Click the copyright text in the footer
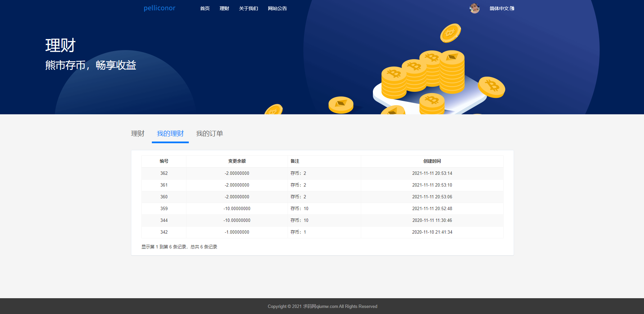 322,306
